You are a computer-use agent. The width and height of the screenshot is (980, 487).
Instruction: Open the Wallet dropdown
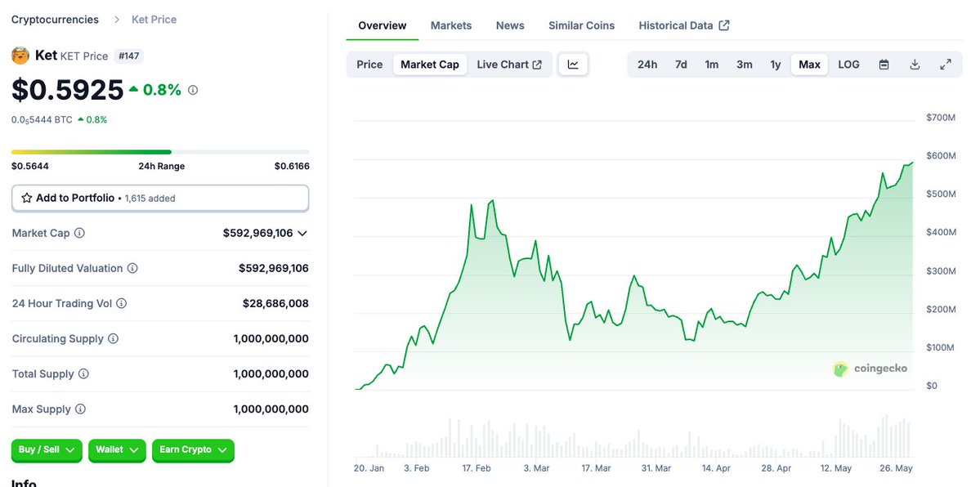point(117,450)
